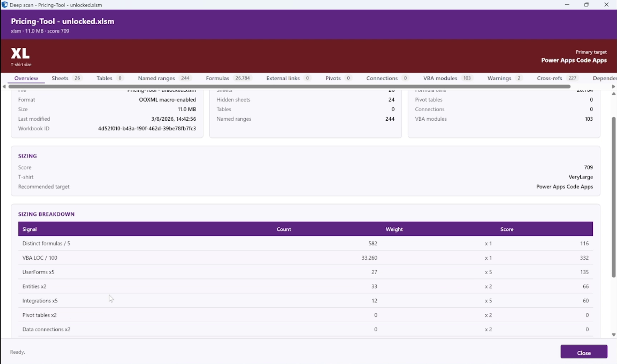Restore down the Deep scan window
Image resolution: width=617 pixels, height=364 pixels.
pyautogui.click(x=587, y=5)
